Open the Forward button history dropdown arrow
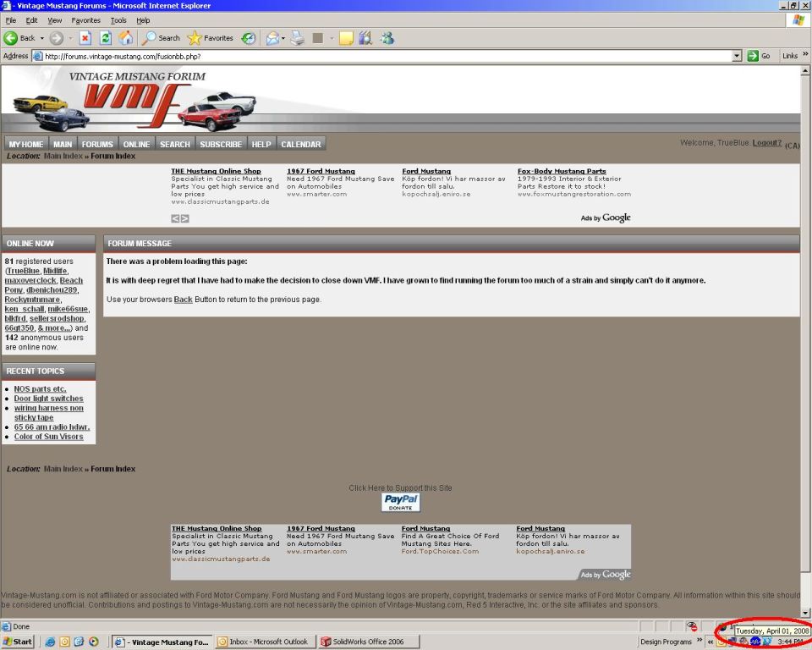812x650 pixels. (x=70, y=38)
